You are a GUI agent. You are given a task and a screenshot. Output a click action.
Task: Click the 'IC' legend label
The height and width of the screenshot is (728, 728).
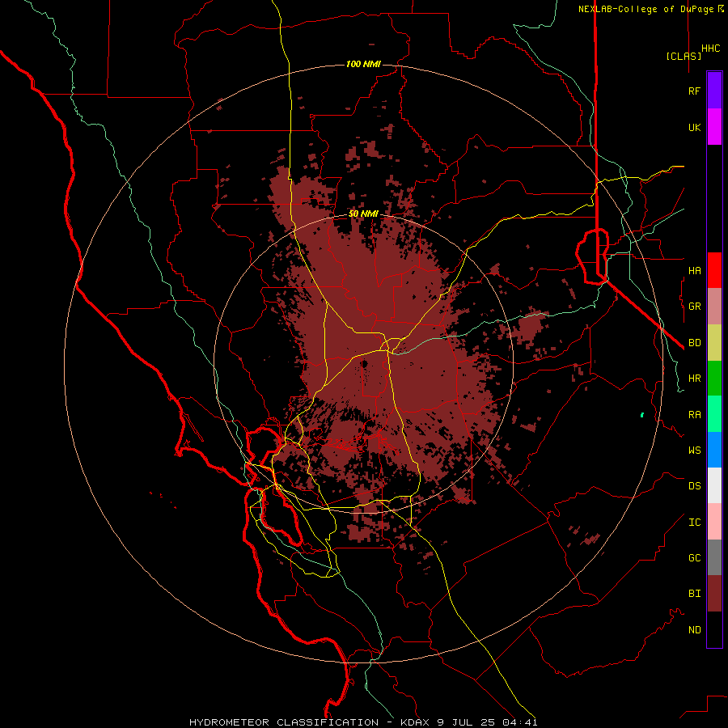[694, 523]
